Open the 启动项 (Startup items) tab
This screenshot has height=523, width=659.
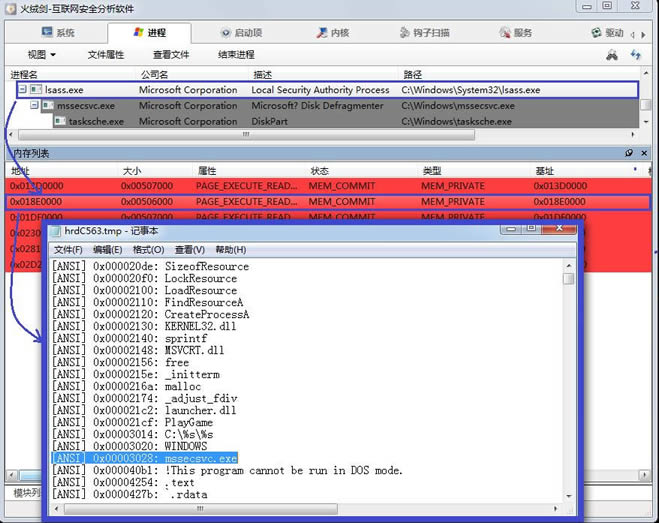tap(240, 33)
